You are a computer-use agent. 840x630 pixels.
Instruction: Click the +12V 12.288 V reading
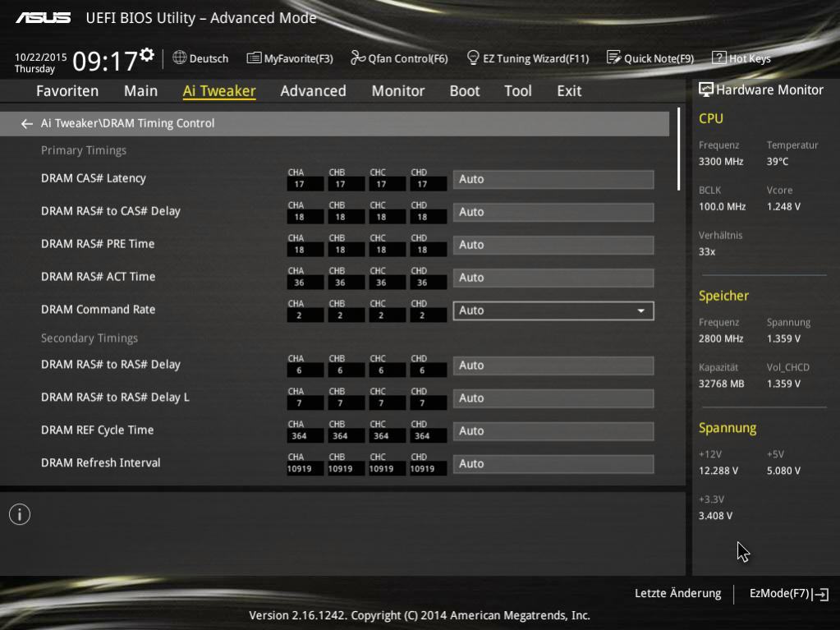click(718, 471)
